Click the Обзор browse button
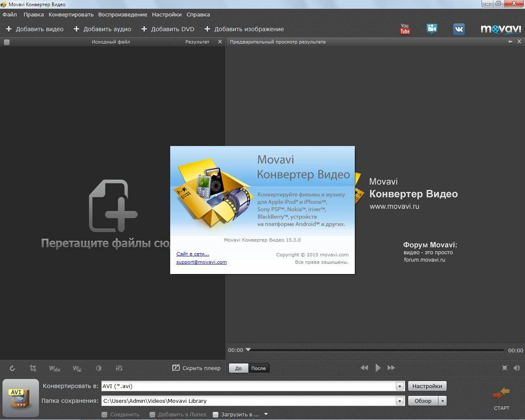The width and height of the screenshot is (525, 420). click(423, 401)
